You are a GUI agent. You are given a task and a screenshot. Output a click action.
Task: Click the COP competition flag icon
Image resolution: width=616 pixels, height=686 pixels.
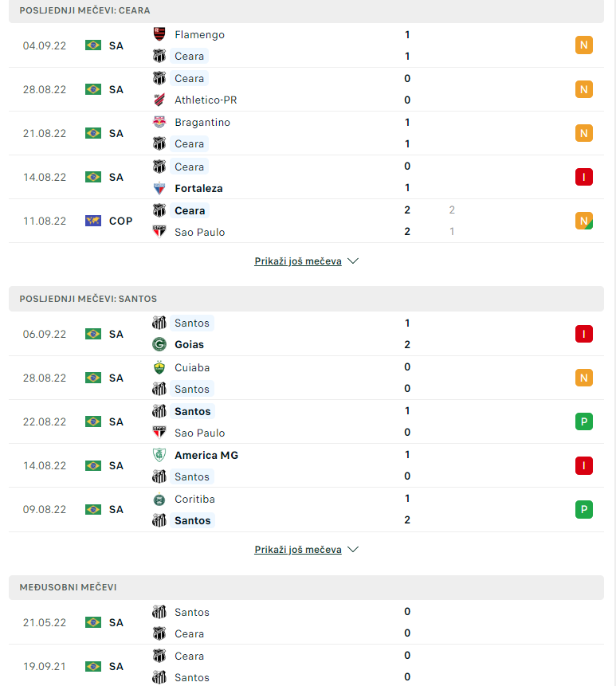[93, 221]
